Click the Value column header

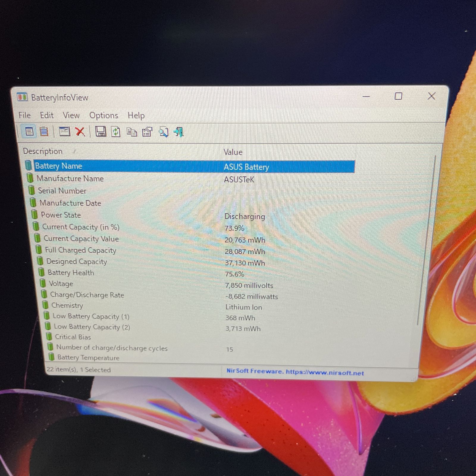pyautogui.click(x=233, y=152)
